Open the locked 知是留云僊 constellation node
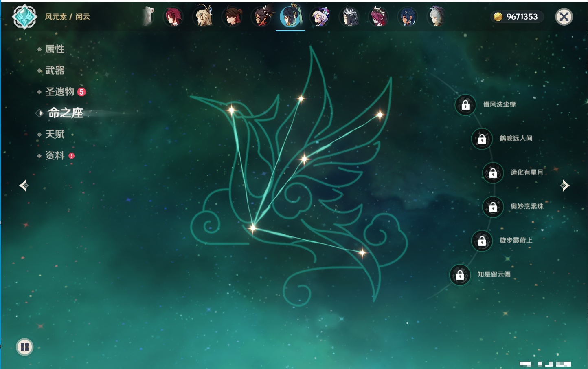This screenshot has width=588, height=369. tap(460, 275)
